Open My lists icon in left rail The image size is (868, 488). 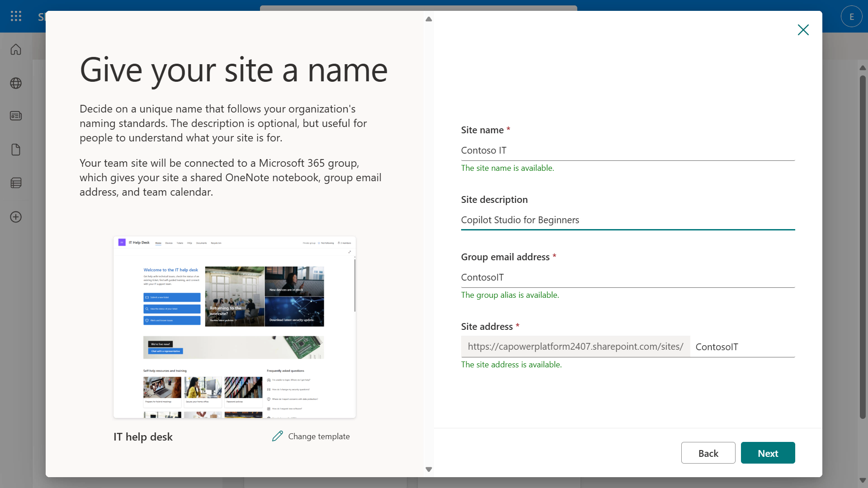point(16,183)
